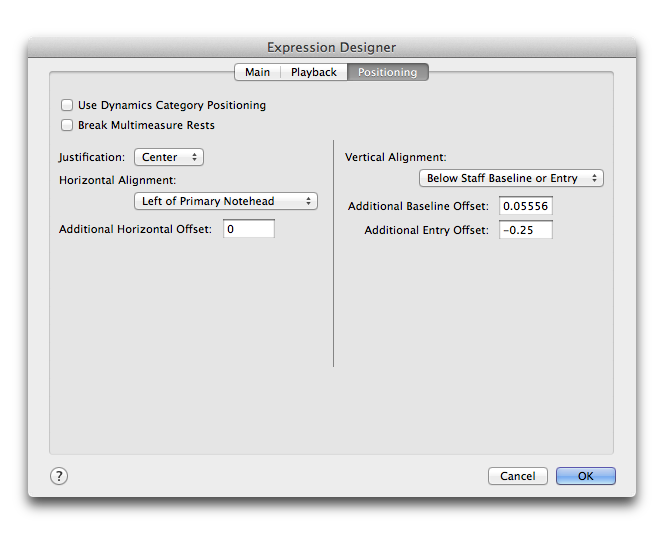Switch to the Playback tab

click(314, 72)
